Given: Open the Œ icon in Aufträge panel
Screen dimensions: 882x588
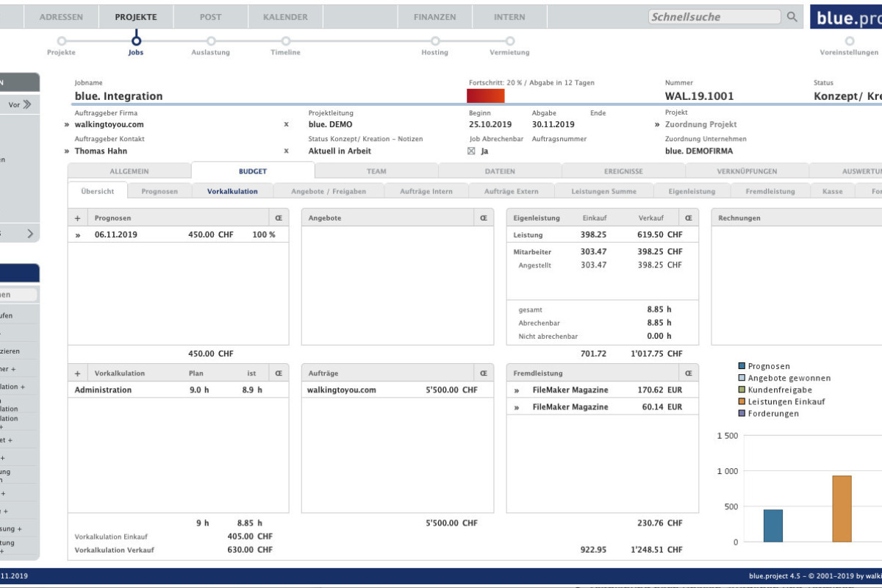Looking at the screenshot, I should point(483,373).
